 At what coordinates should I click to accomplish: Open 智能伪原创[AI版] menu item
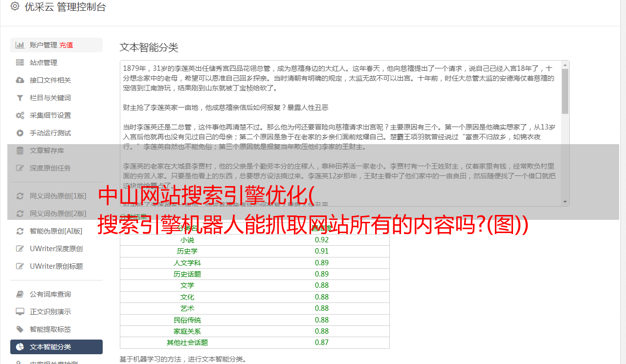pyautogui.click(x=56, y=231)
